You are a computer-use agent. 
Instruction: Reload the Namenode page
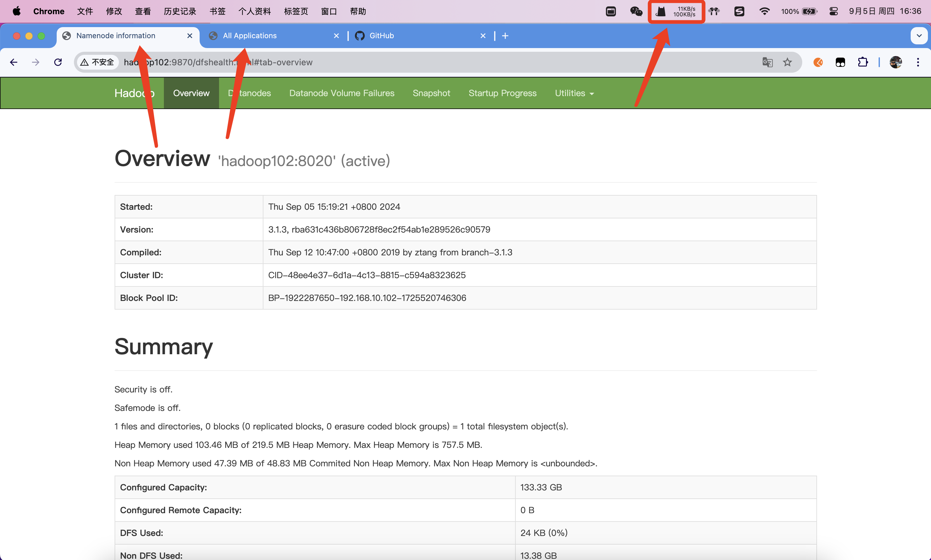[x=58, y=62]
